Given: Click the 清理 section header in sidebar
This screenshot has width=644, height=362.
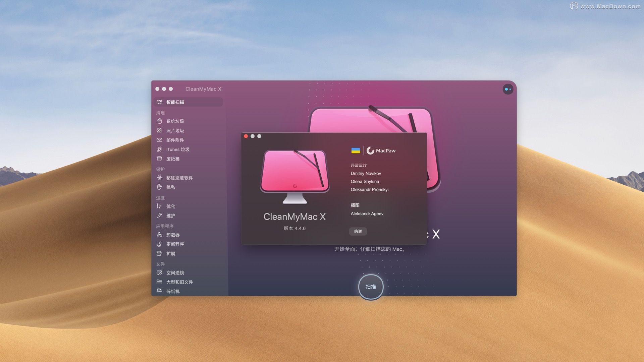Looking at the screenshot, I should click(160, 113).
